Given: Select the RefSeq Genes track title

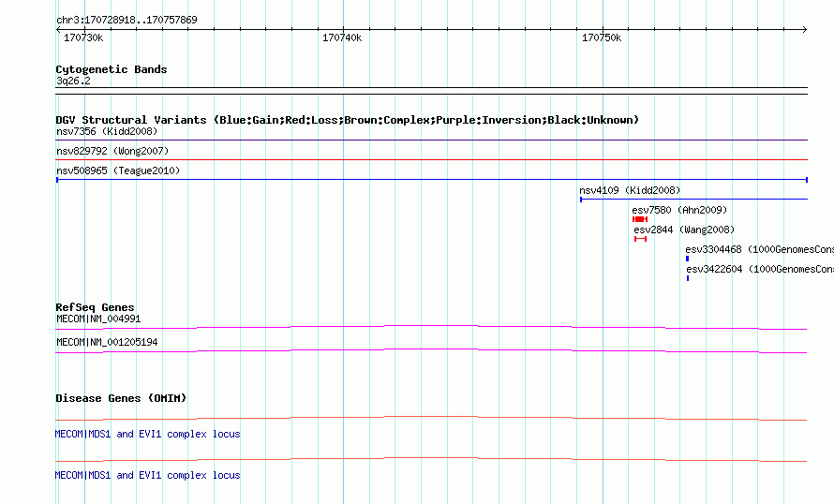Looking at the screenshot, I should (95, 307).
